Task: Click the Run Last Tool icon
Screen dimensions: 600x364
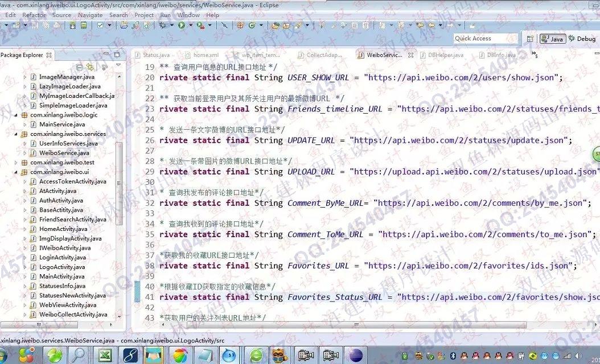Action: point(200,25)
